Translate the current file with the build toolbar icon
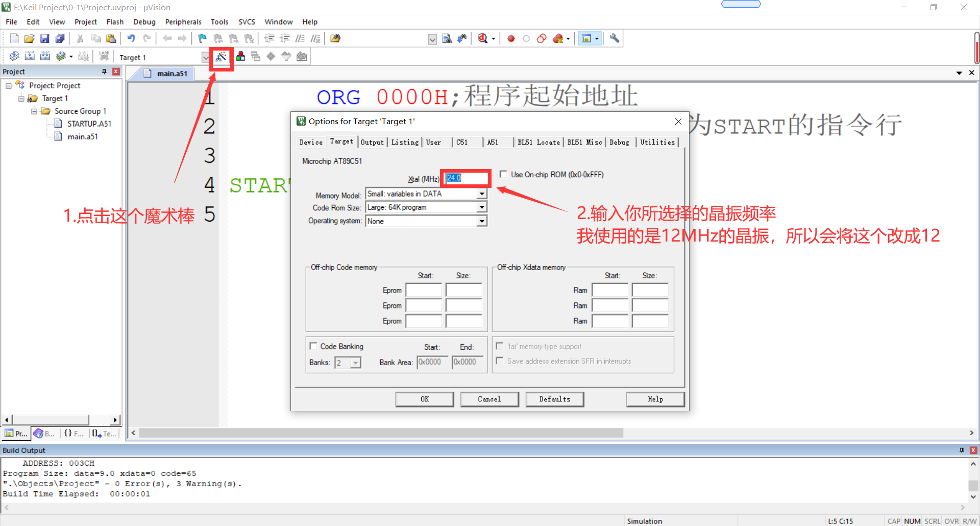980x526 pixels. pyautogui.click(x=14, y=56)
